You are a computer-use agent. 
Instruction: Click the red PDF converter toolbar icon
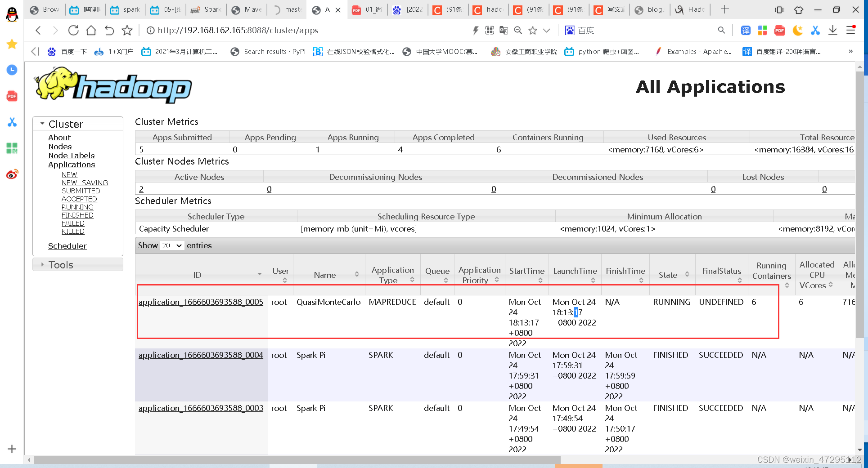pos(780,31)
